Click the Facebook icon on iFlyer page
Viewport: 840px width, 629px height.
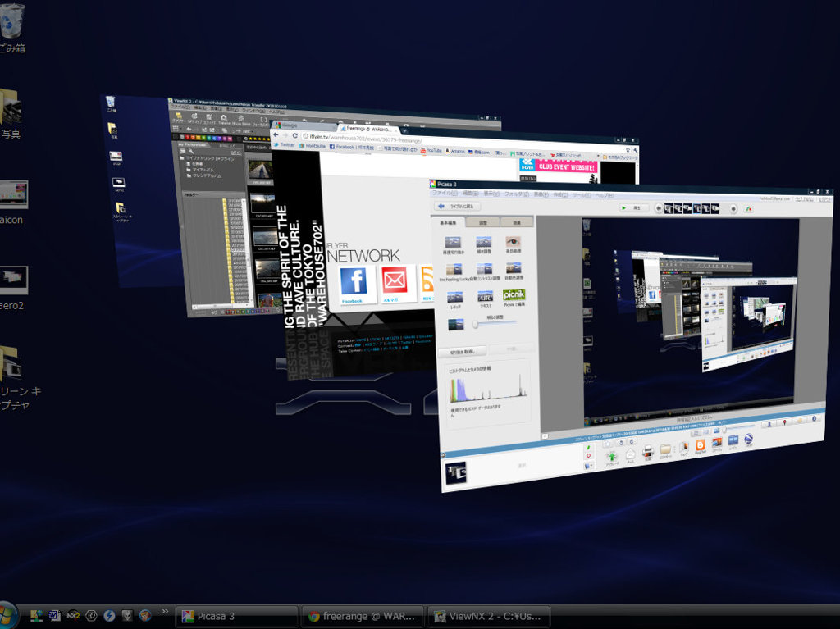tap(354, 281)
